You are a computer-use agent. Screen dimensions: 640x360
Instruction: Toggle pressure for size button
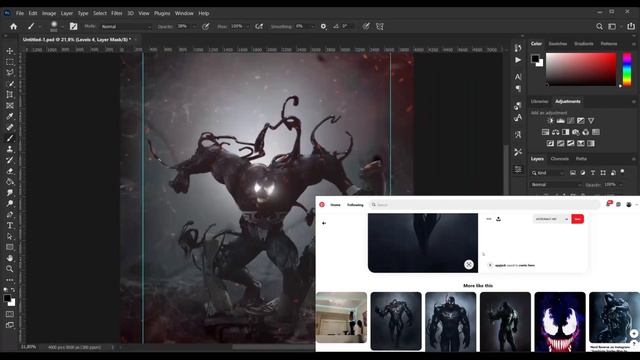[366, 27]
